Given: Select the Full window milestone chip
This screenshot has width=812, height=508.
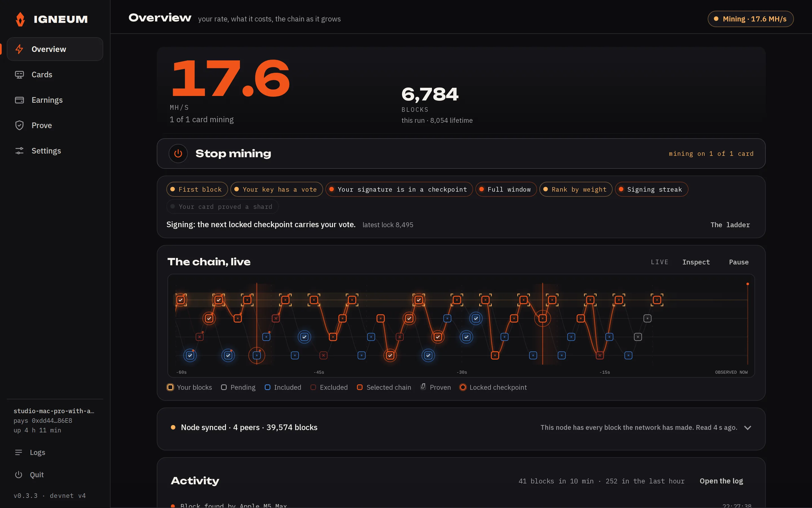Looking at the screenshot, I should point(506,189).
